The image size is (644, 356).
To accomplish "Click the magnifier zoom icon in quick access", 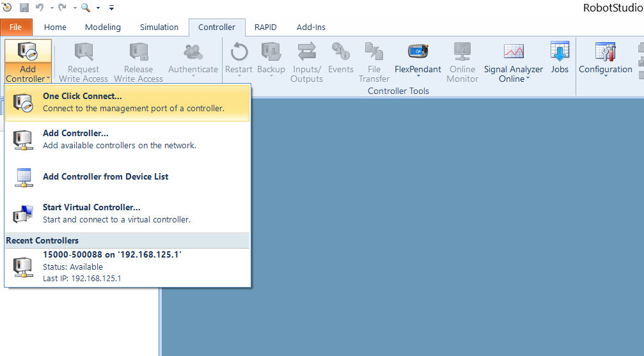I will pyautogui.click(x=86, y=8).
